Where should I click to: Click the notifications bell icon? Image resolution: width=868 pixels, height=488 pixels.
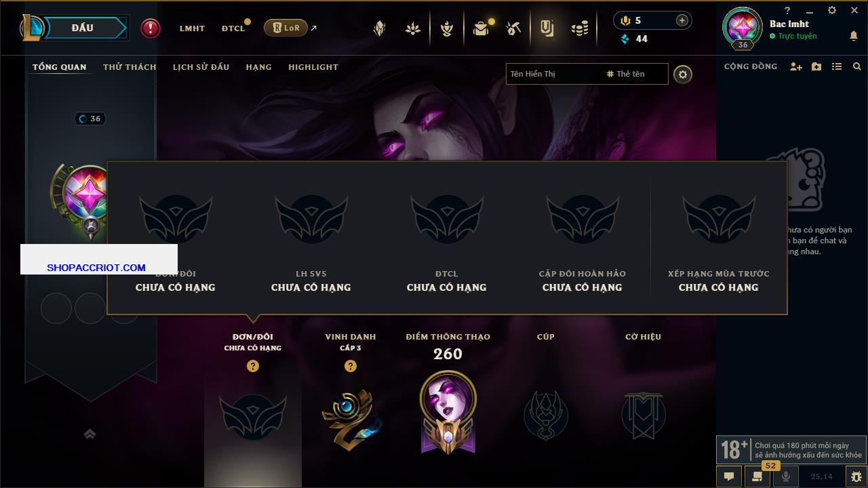pos(854,36)
